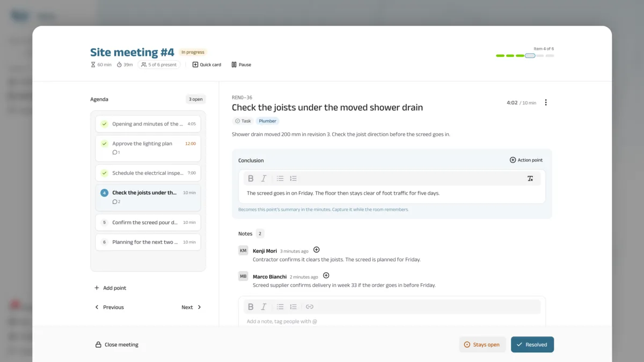
Task: Toggle check on 'Opening and minutes' agenda item
Action: (x=104, y=124)
